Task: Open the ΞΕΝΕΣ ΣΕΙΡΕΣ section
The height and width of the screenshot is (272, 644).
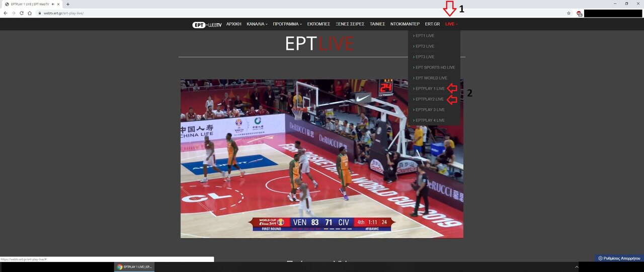Action: tap(350, 24)
